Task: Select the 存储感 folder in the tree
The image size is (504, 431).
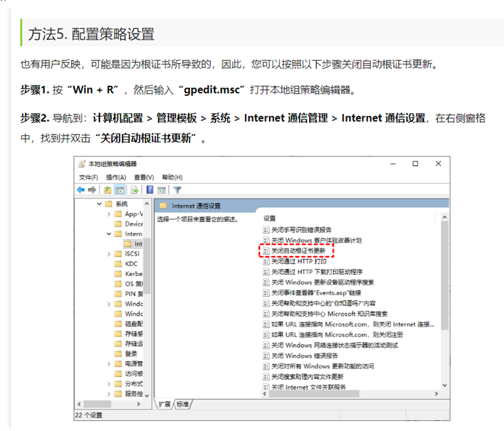Action: (134, 334)
